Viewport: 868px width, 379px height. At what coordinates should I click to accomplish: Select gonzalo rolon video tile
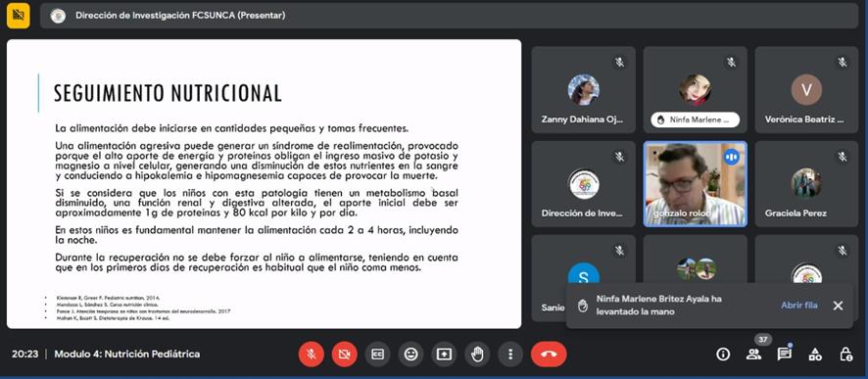[695, 184]
